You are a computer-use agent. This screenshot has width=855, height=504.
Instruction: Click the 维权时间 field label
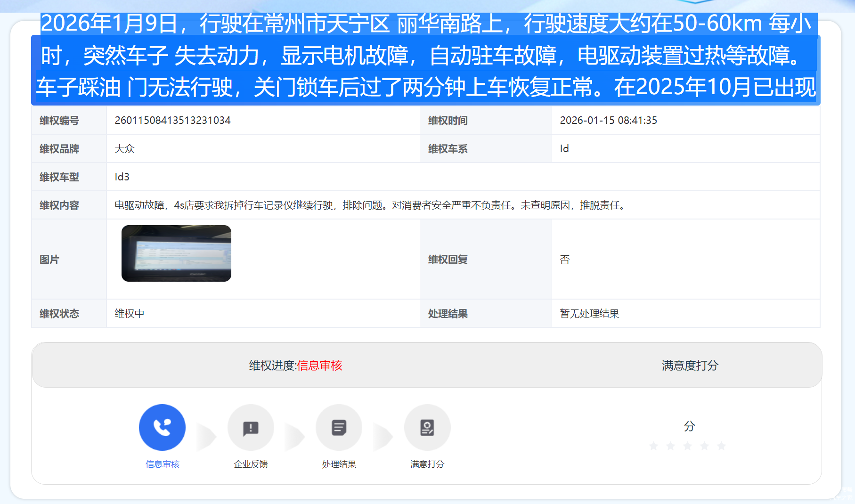(x=448, y=120)
